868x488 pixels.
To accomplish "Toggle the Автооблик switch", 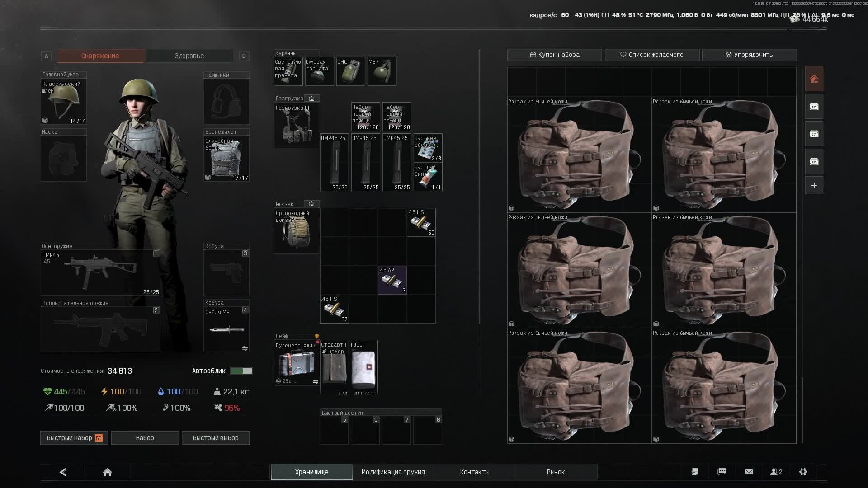I will click(x=241, y=371).
